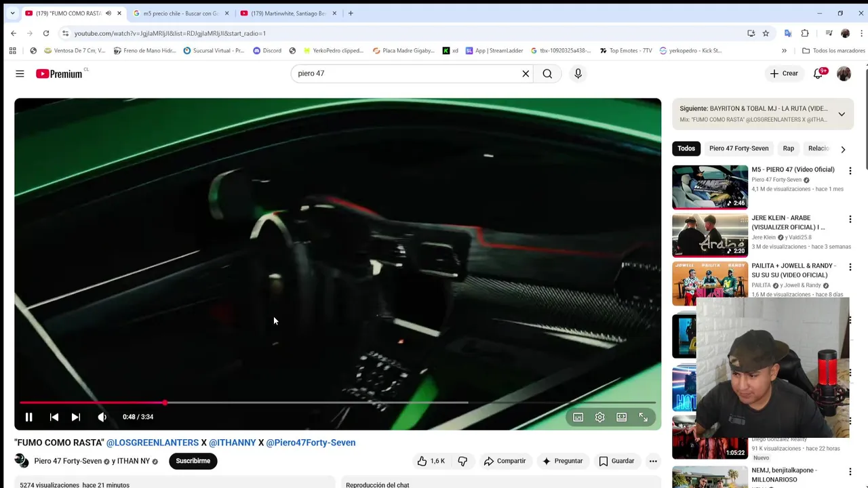Go to the previous video

pos(54,417)
